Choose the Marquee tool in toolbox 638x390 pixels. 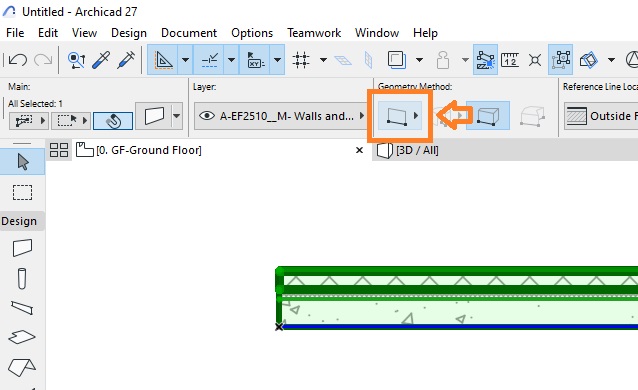coord(22,193)
